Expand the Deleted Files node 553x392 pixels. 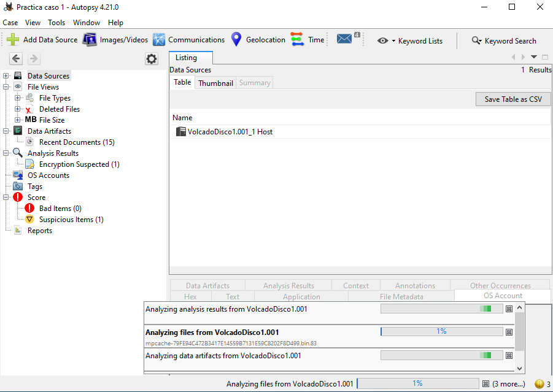tap(18, 109)
